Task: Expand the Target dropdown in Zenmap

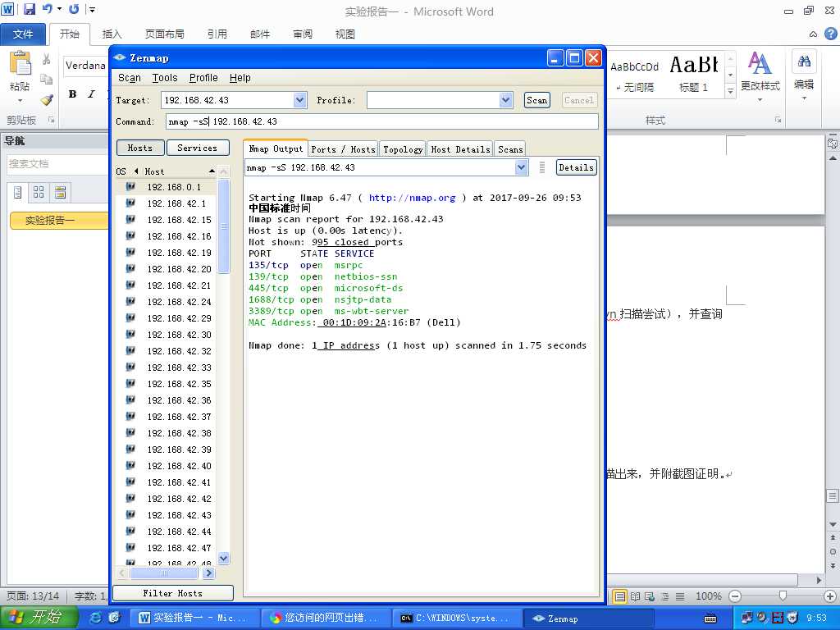Action: click(x=300, y=100)
